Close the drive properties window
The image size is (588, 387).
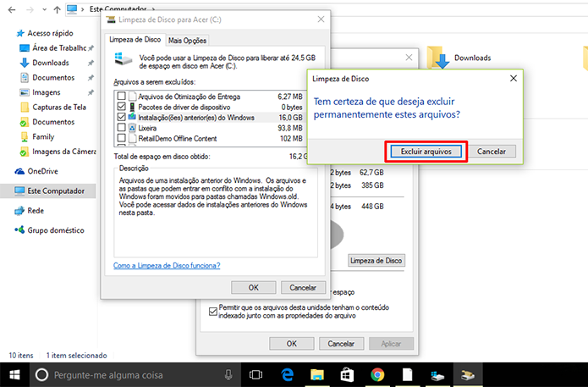coord(409,58)
